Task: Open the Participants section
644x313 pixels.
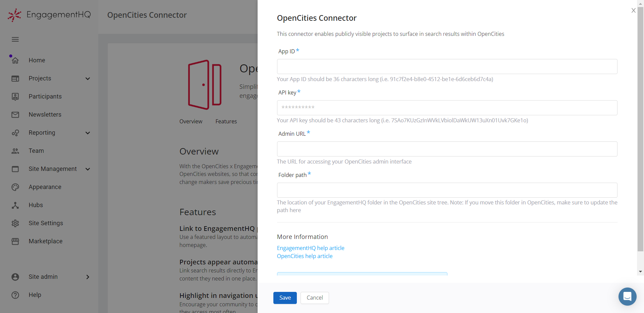Action: click(45, 96)
